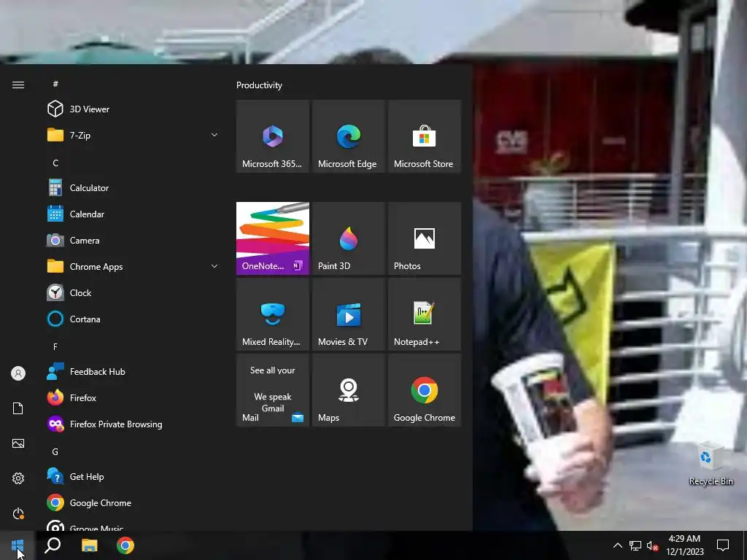This screenshot has height=560, width=747.
Task: Open the clock showing 4:29 AM
Action: [x=684, y=545]
